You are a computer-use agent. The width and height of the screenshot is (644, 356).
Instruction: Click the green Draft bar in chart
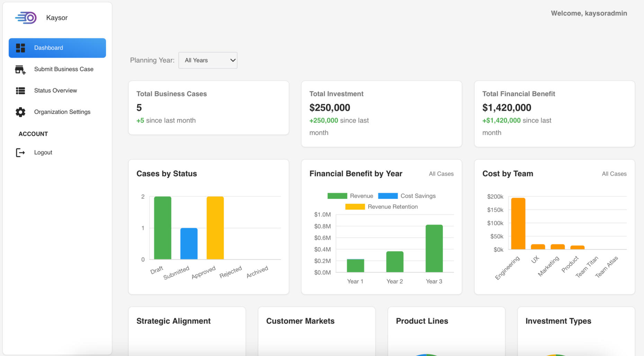point(162,228)
